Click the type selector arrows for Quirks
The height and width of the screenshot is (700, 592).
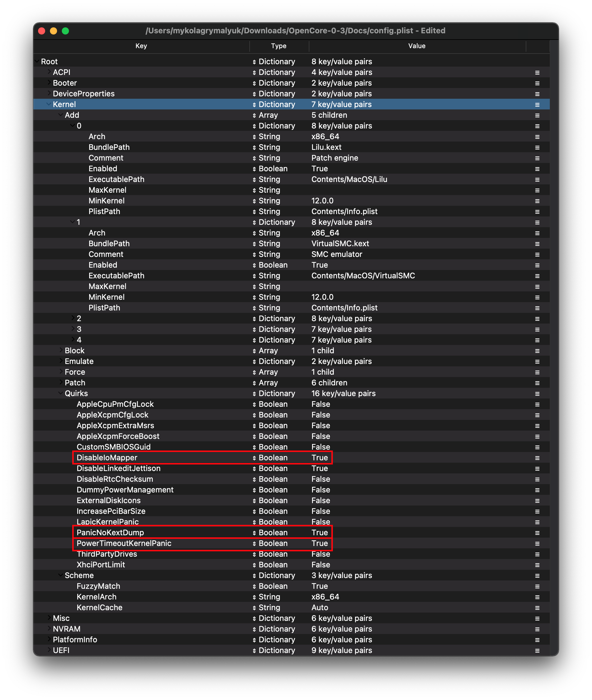(x=254, y=394)
